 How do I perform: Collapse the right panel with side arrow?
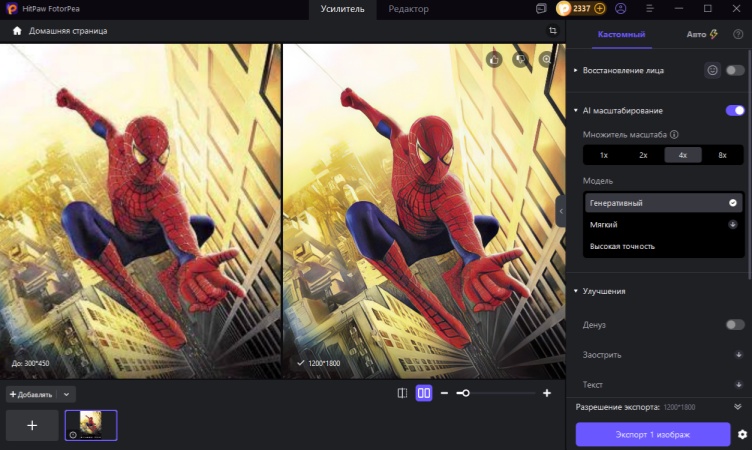[x=561, y=211]
